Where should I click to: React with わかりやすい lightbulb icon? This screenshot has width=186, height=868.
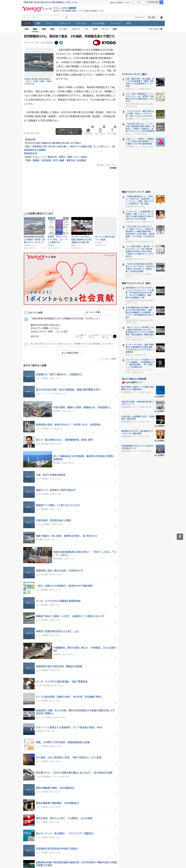pyautogui.click(x=100, y=130)
